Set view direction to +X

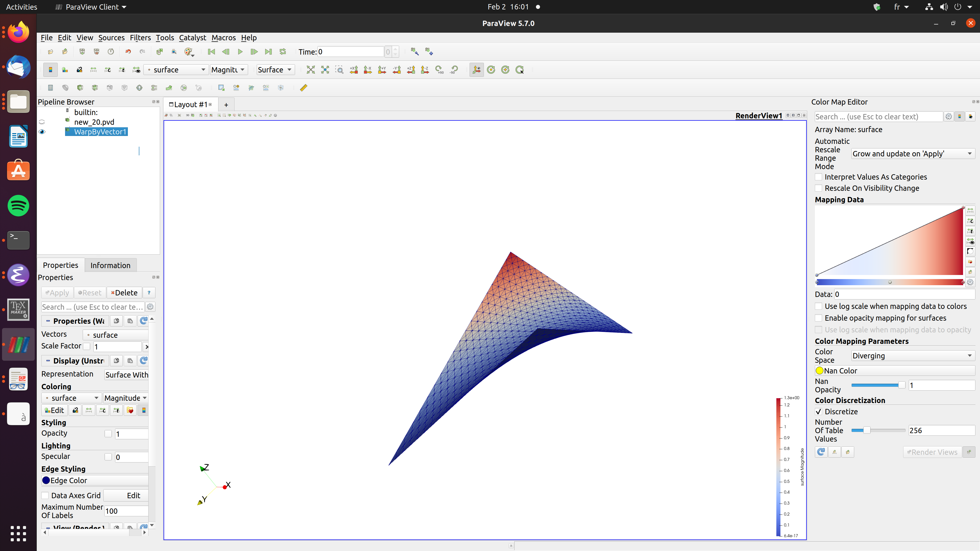pyautogui.click(x=353, y=70)
